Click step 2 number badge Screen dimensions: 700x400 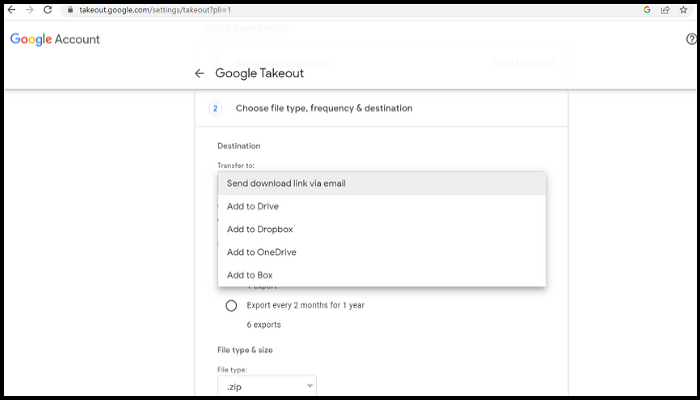[215, 108]
